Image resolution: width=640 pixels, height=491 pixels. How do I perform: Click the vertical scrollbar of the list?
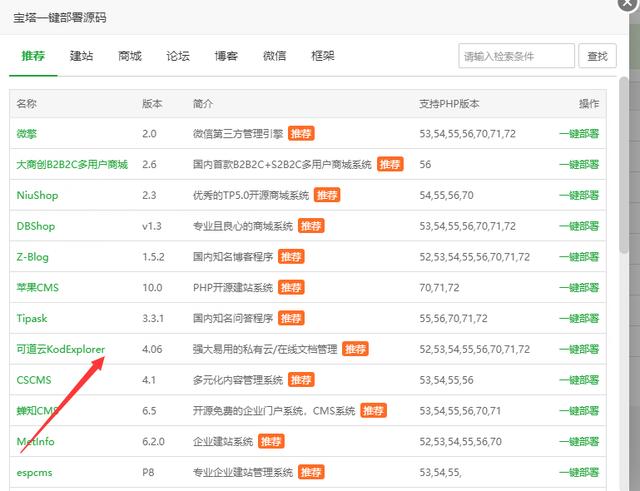coord(623,165)
